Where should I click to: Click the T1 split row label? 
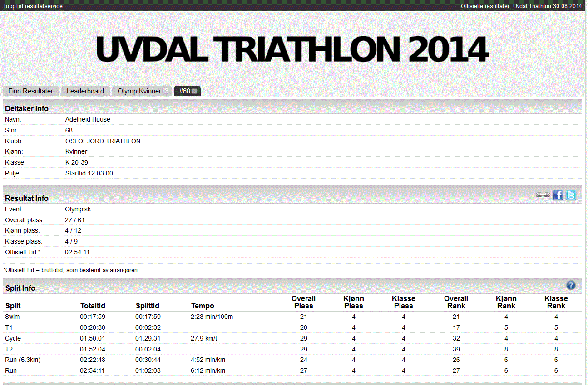coord(9,327)
